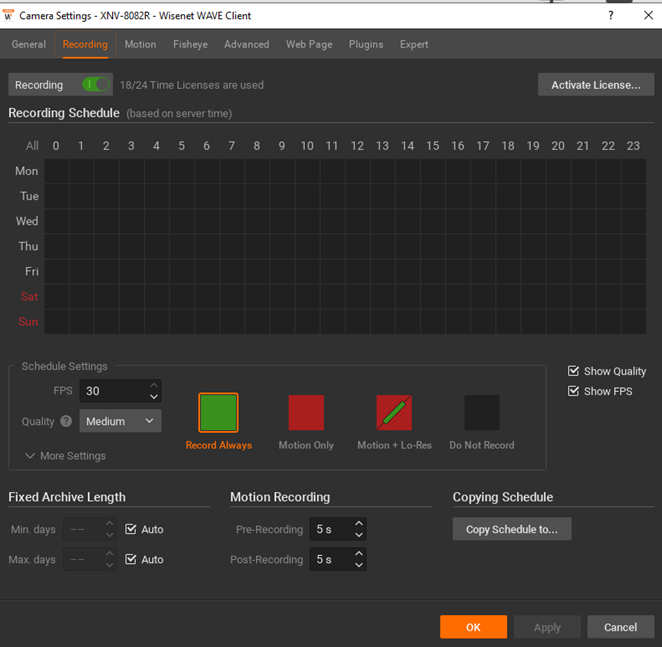Open the Quality Medium dropdown
662x647 pixels.
120,421
